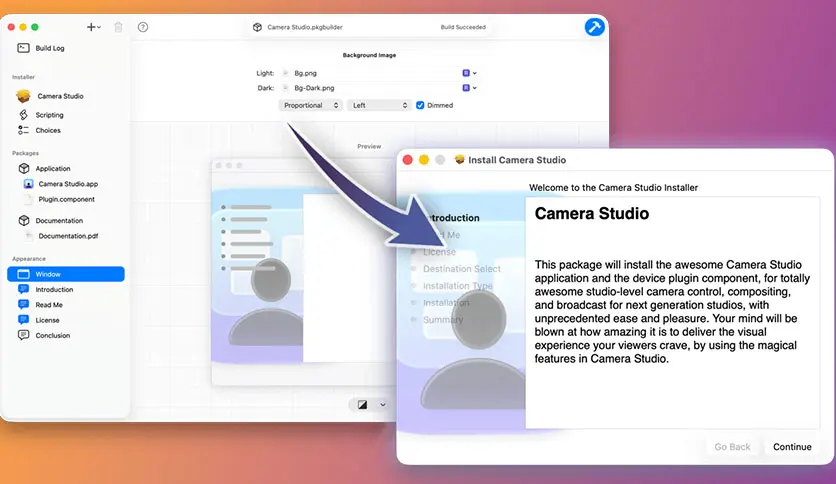Click the Introduction speech bubble icon
836x484 pixels.
coord(23,289)
